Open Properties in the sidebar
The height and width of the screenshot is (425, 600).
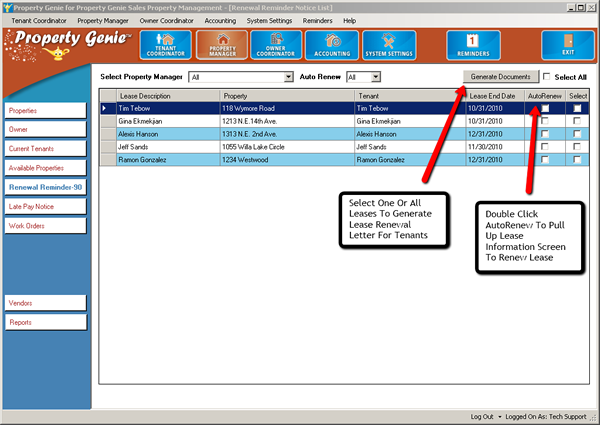pos(46,111)
